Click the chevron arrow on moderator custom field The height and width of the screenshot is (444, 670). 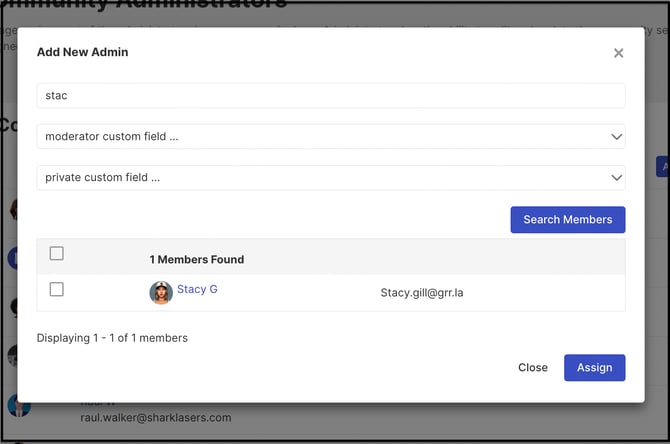tap(616, 137)
